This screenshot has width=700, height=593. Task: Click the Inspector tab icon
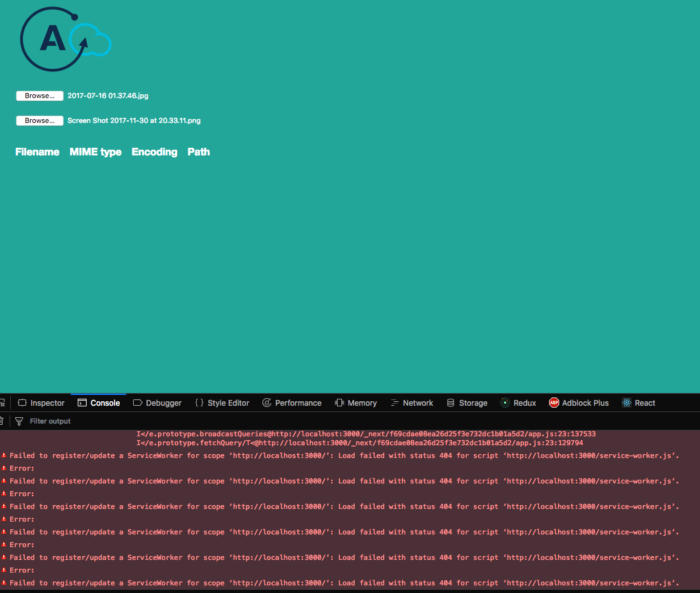[x=22, y=403]
